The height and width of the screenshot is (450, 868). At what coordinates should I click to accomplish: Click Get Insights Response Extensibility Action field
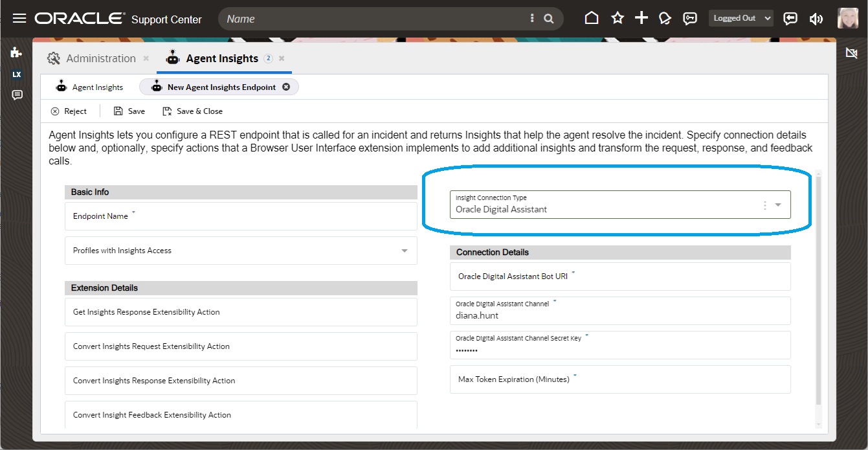[241, 312]
